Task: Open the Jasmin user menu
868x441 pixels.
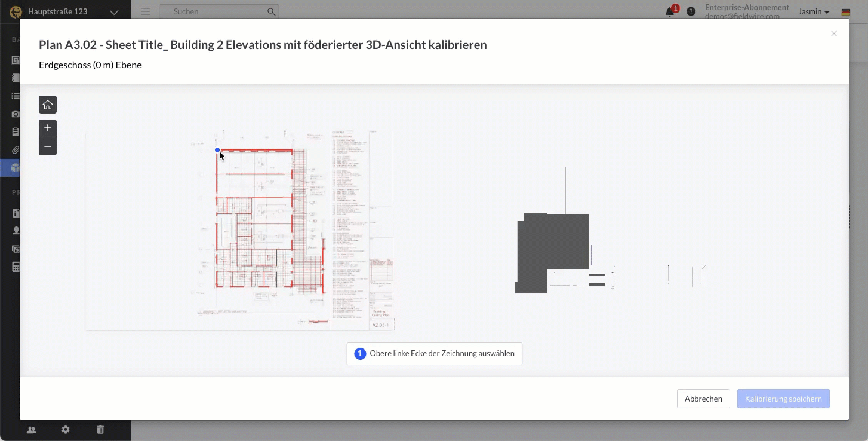Action: tap(814, 12)
